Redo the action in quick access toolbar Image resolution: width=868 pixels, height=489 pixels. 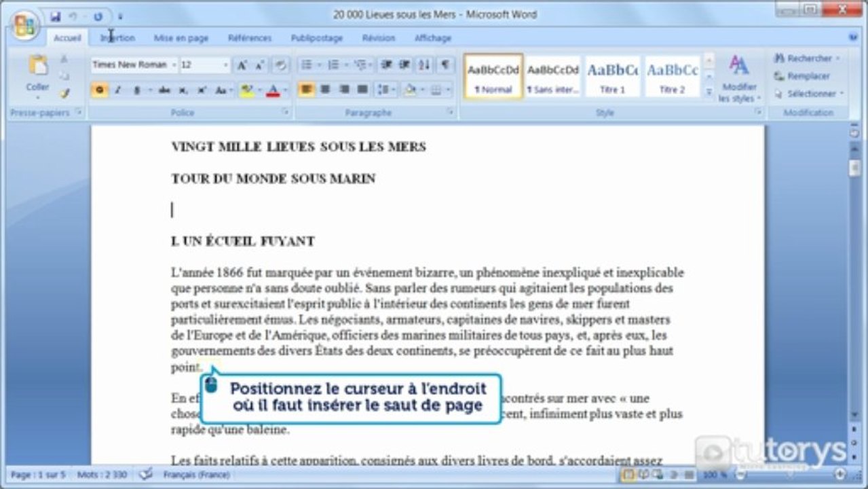point(98,16)
